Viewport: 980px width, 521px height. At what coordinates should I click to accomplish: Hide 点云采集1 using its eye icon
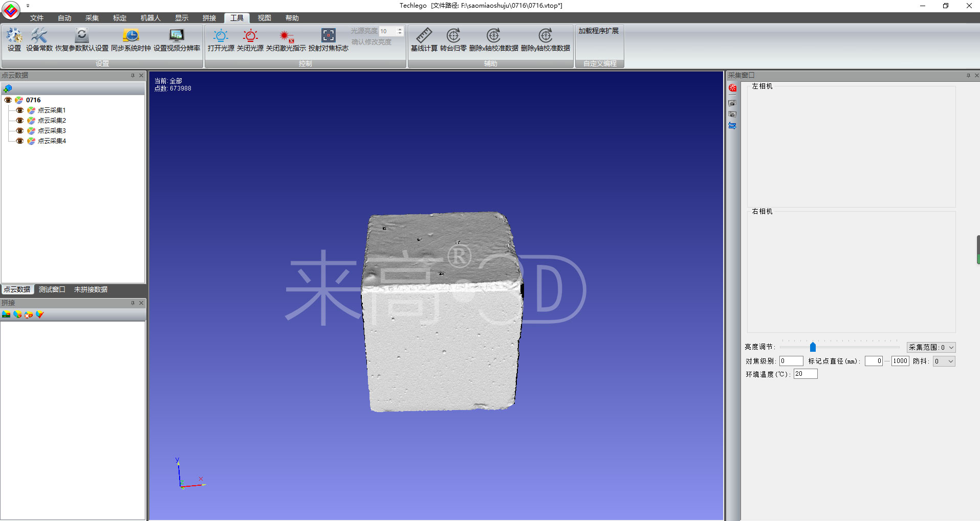[x=20, y=110]
